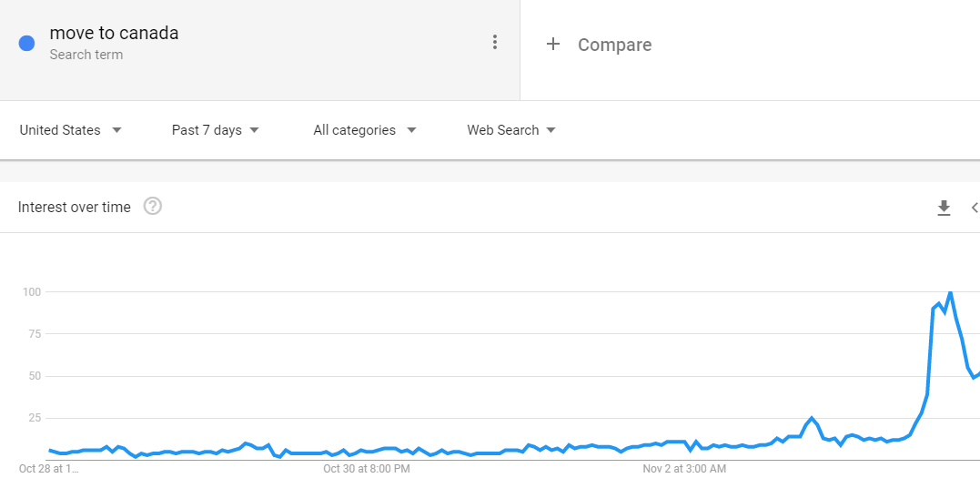Open the Web Search type dropdown
980x478 pixels.
coord(511,130)
